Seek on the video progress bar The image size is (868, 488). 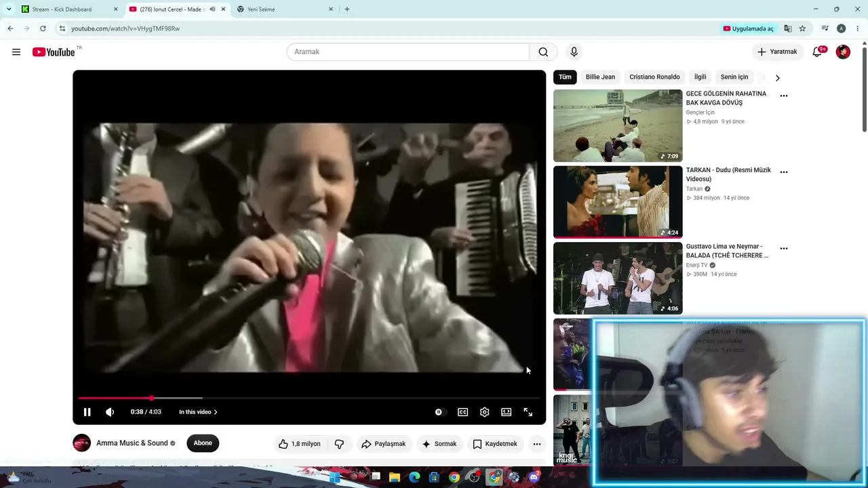click(309, 398)
